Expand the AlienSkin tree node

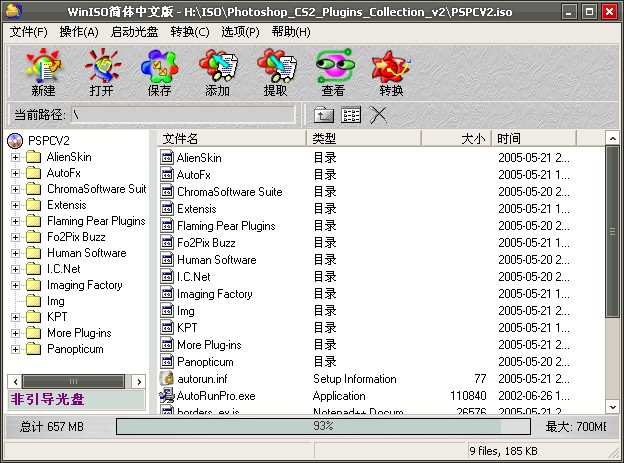click(16, 157)
